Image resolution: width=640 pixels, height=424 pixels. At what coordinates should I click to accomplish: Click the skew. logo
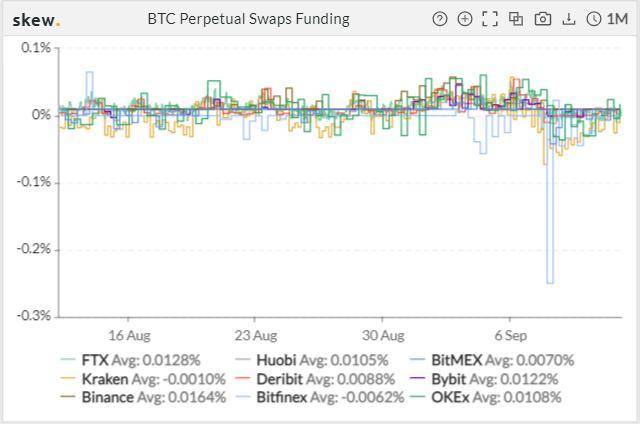pos(36,20)
